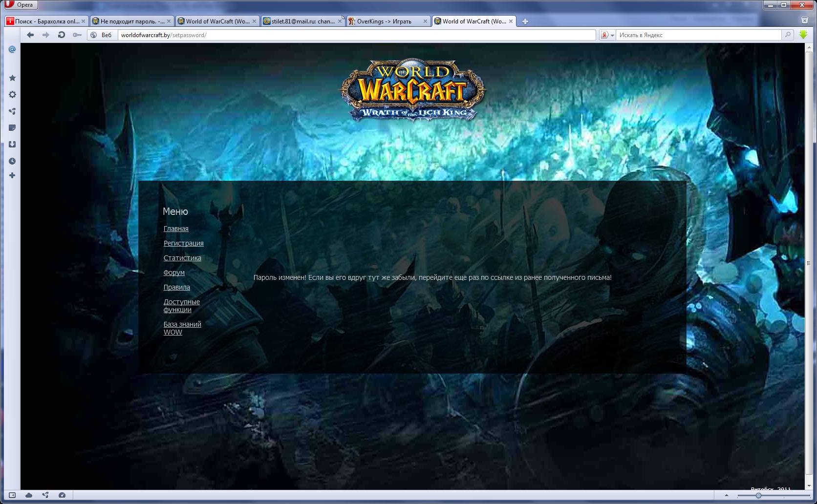Click the 'Искать в Яндекс' search field
This screenshot has width=817, height=504.
(699, 35)
